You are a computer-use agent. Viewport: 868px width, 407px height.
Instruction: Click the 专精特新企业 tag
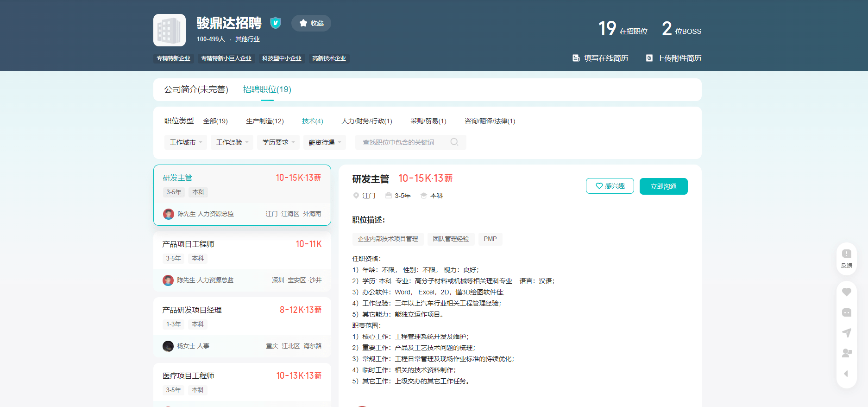point(174,58)
